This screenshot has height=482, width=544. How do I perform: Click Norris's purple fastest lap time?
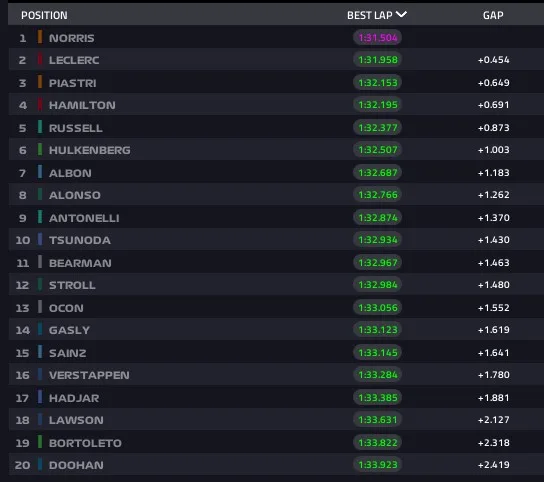click(x=377, y=37)
